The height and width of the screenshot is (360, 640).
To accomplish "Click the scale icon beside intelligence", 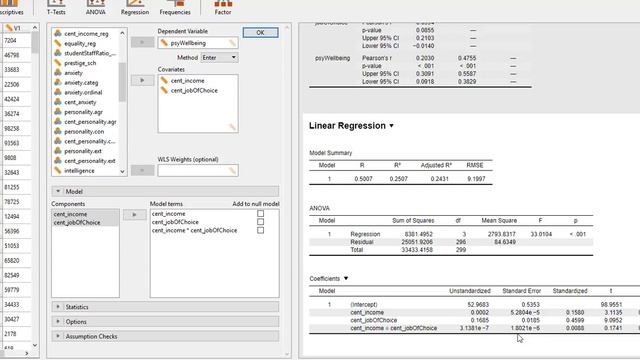I will click(58, 171).
